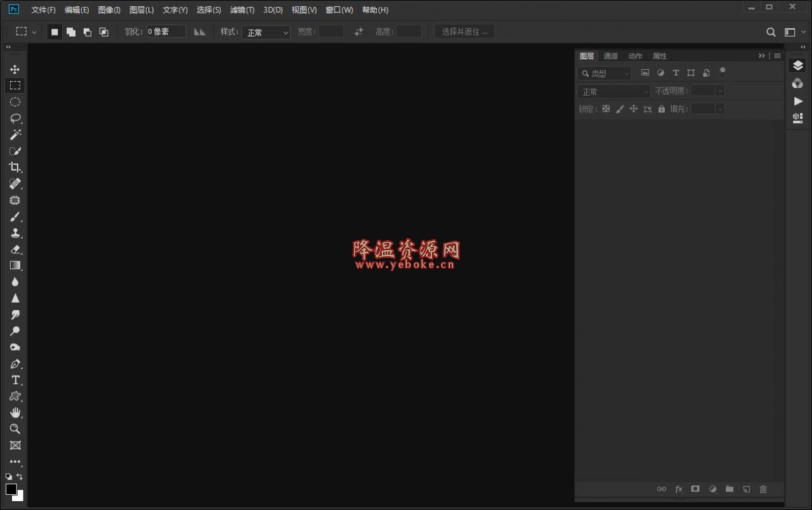Choose Subtract from Selection mode

coord(88,32)
